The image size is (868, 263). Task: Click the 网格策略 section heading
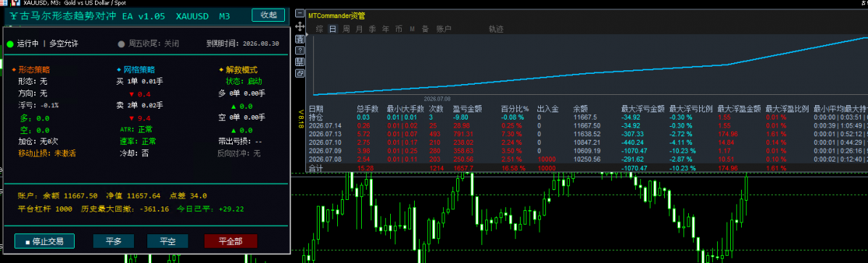[x=139, y=70]
